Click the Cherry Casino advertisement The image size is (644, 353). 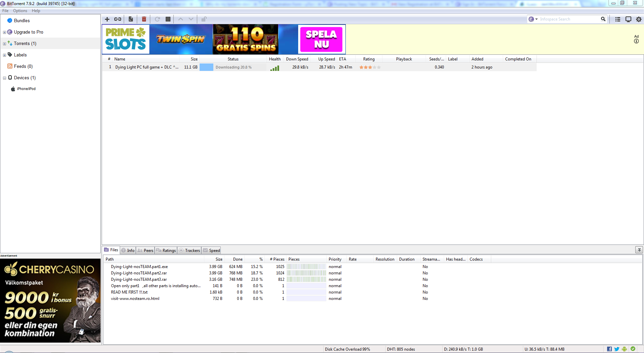(50, 301)
